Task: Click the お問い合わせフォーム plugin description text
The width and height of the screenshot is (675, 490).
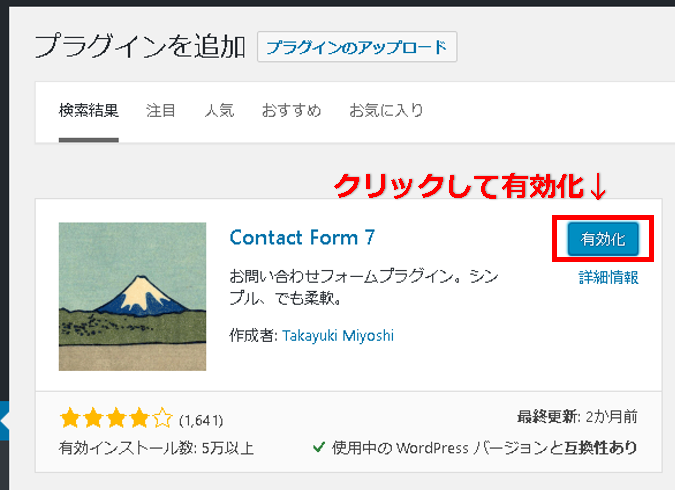Action: [364, 287]
